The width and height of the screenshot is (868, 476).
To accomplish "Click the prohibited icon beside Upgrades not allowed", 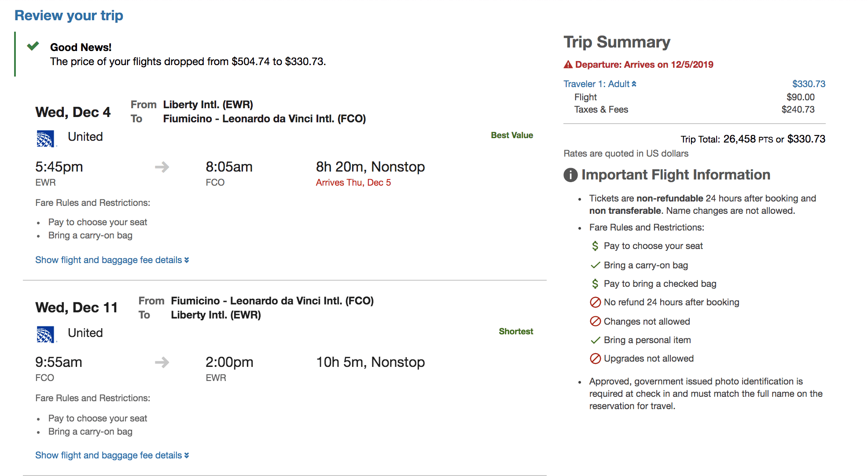I will coord(595,359).
